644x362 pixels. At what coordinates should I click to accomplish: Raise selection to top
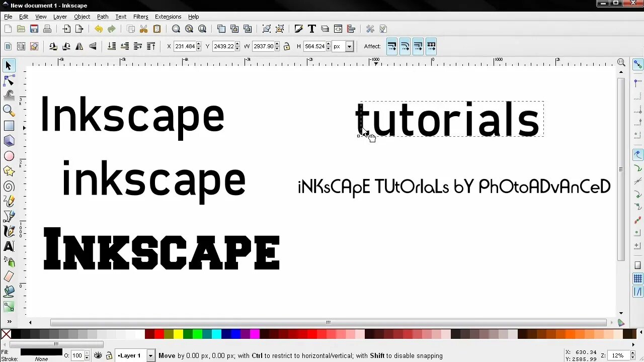pyautogui.click(x=151, y=46)
